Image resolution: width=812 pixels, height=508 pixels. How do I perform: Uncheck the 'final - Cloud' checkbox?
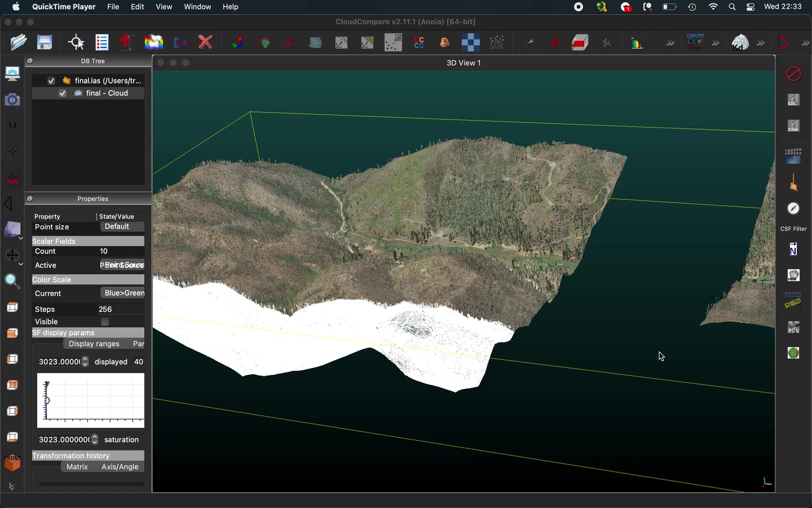click(x=63, y=94)
